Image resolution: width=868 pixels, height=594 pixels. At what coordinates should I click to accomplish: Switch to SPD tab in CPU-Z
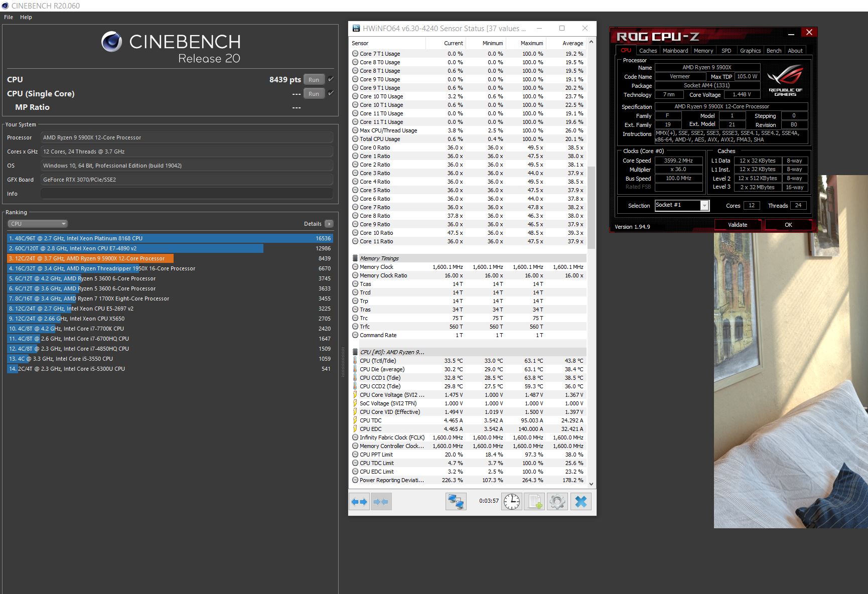tap(726, 51)
